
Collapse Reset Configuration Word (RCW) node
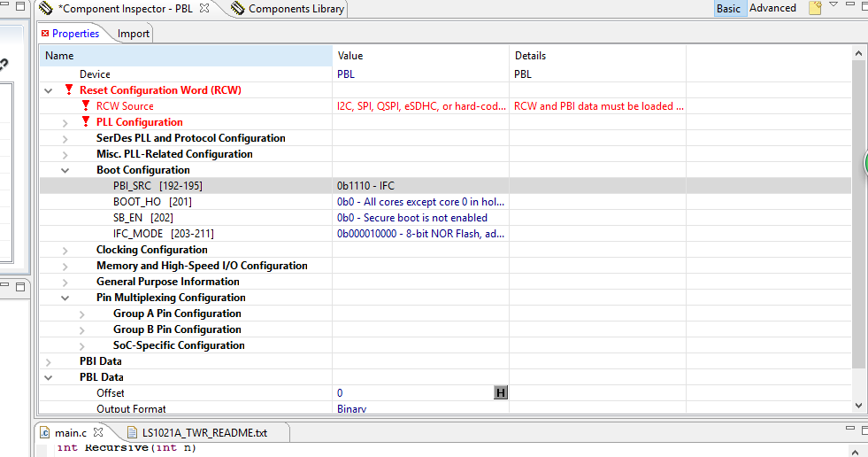click(x=48, y=90)
